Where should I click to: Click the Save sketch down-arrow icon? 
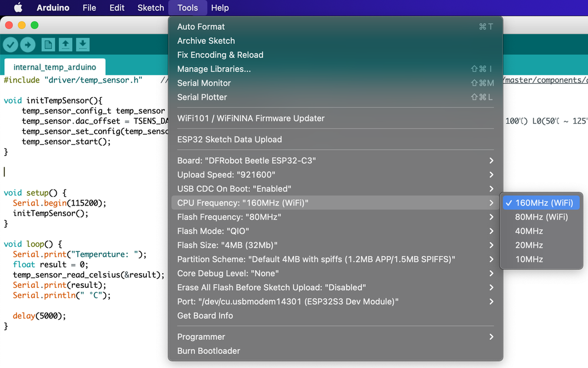(83, 45)
